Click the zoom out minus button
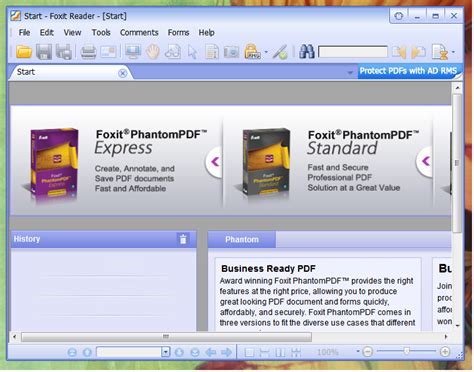Image resolution: width=474 pixels, height=372 pixels. click(367, 351)
